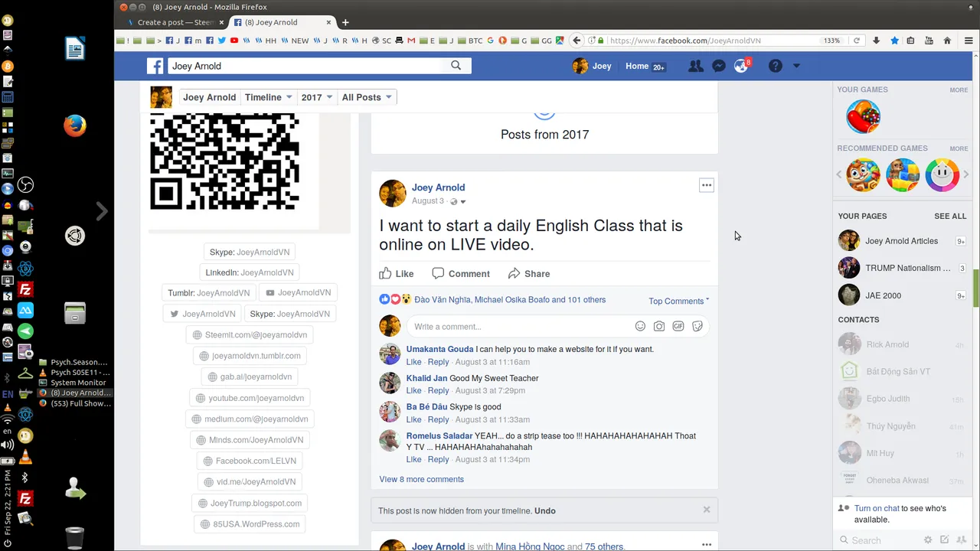This screenshot has width=980, height=551.
Task: Open Firefox icon on the desktop
Action: point(74,126)
